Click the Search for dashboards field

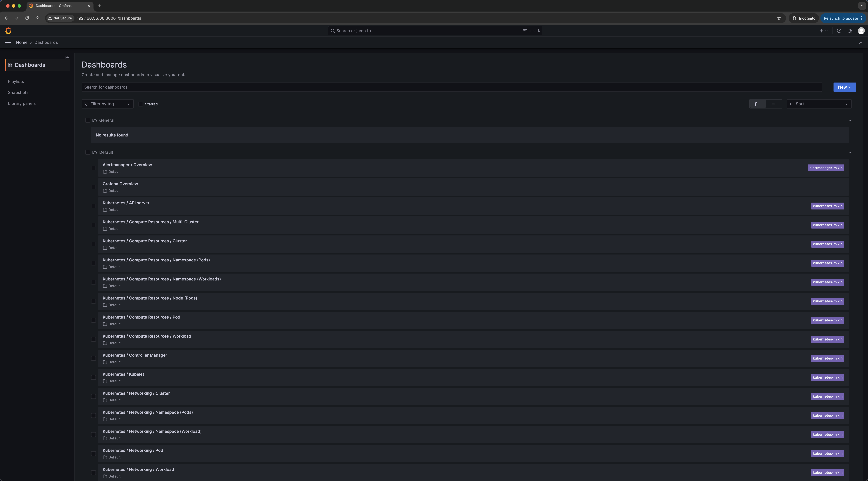[451, 87]
